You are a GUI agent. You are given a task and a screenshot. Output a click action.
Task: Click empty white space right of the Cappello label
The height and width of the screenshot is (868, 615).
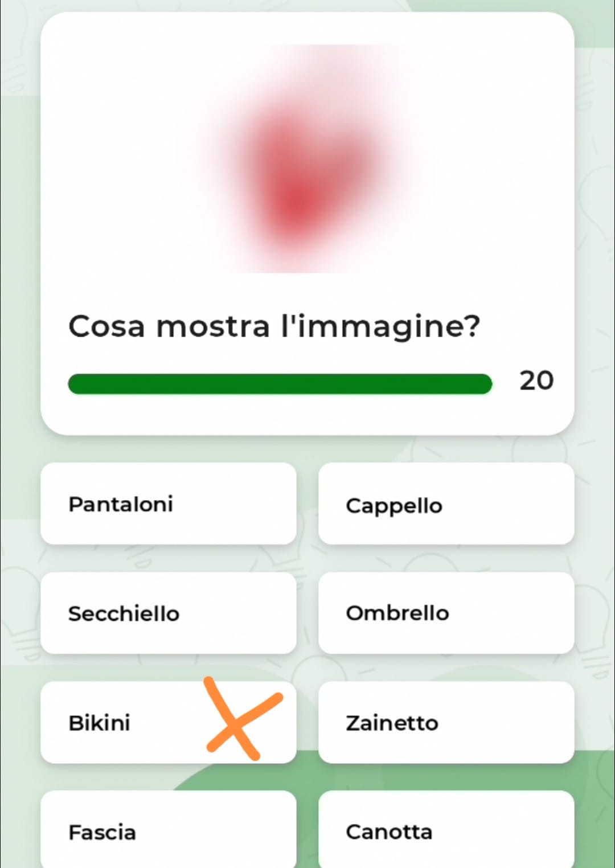[507, 505]
